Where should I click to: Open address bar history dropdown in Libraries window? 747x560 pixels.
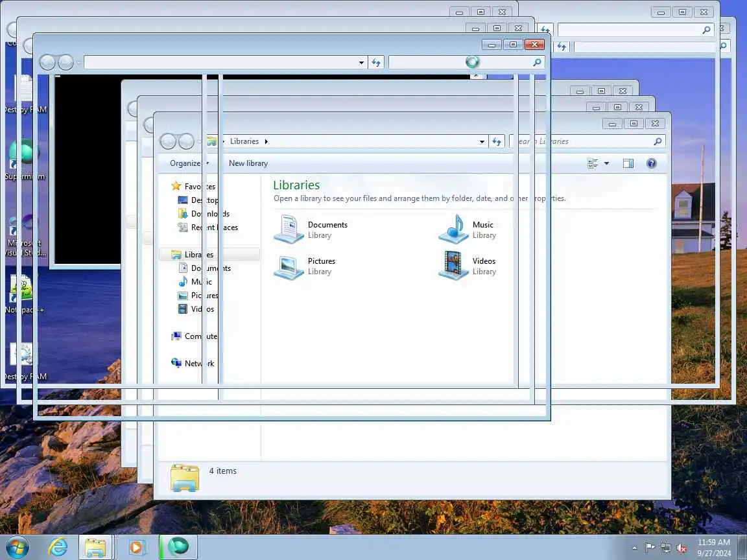point(482,141)
